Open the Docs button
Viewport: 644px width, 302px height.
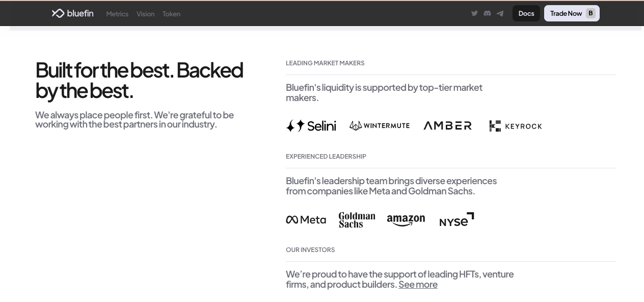(526, 13)
